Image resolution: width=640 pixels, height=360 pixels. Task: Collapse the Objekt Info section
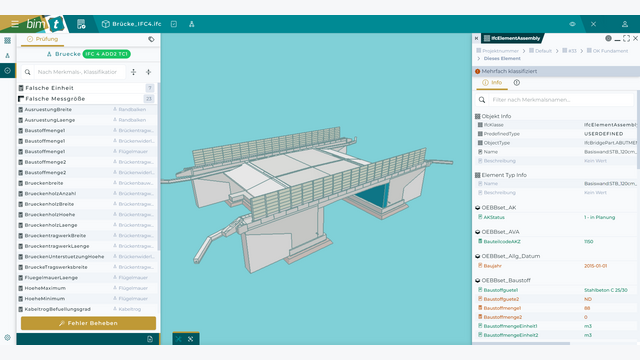(x=493, y=116)
